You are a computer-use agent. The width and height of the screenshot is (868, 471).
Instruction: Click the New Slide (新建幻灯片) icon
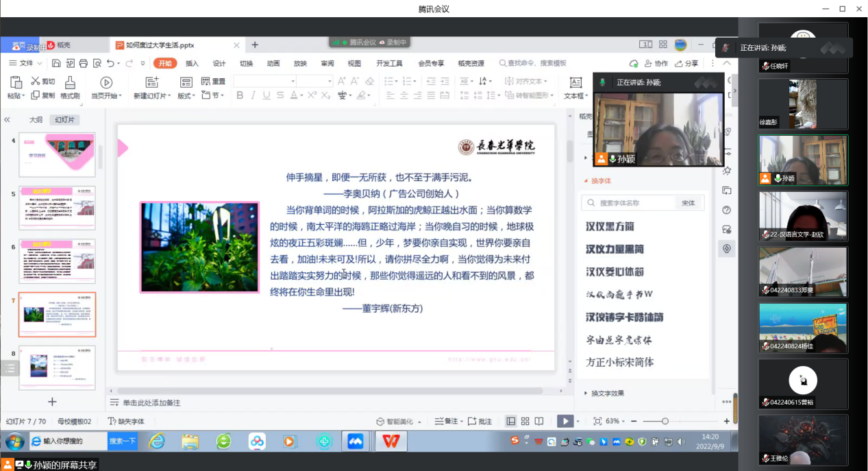point(152,82)
